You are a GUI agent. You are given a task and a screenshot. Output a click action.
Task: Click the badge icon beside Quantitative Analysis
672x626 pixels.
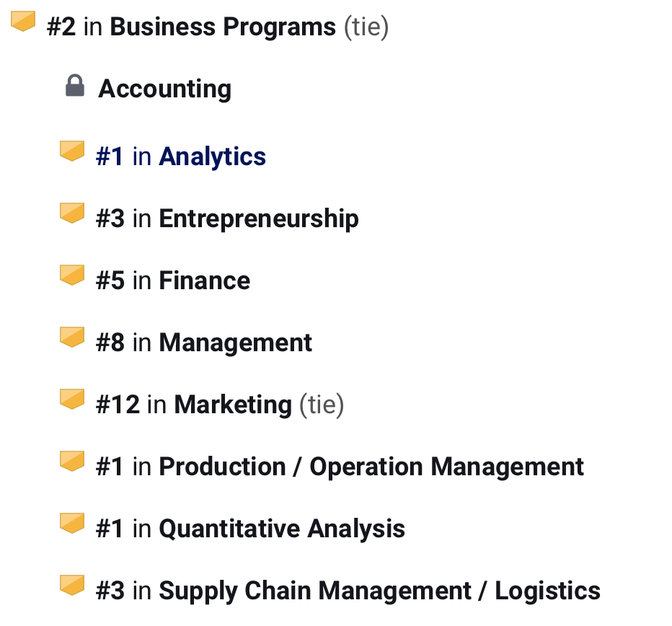point(72,523)
